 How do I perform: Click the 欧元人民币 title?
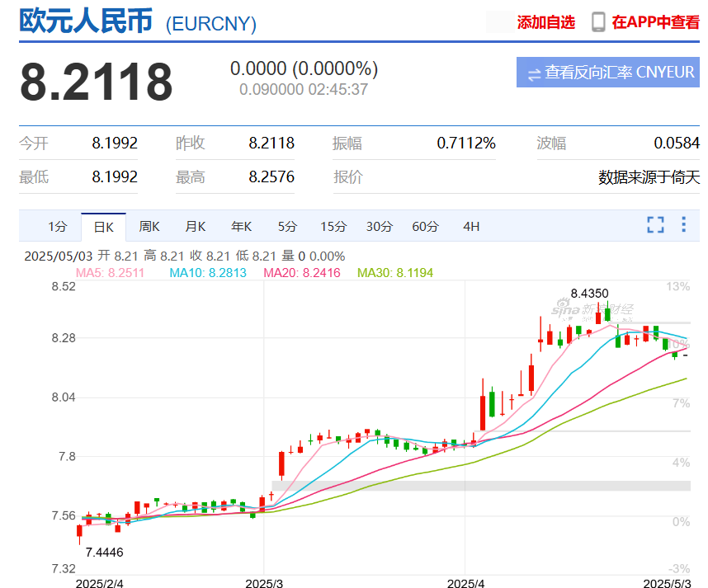coord(86,21)
